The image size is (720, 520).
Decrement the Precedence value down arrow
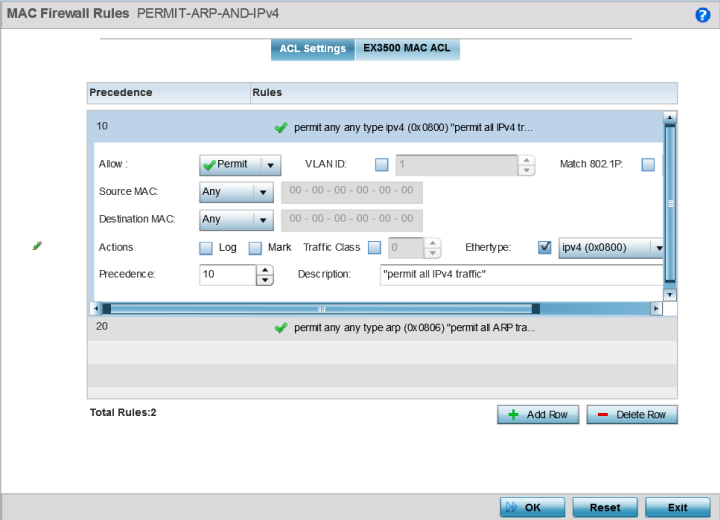tap(264, 281)
